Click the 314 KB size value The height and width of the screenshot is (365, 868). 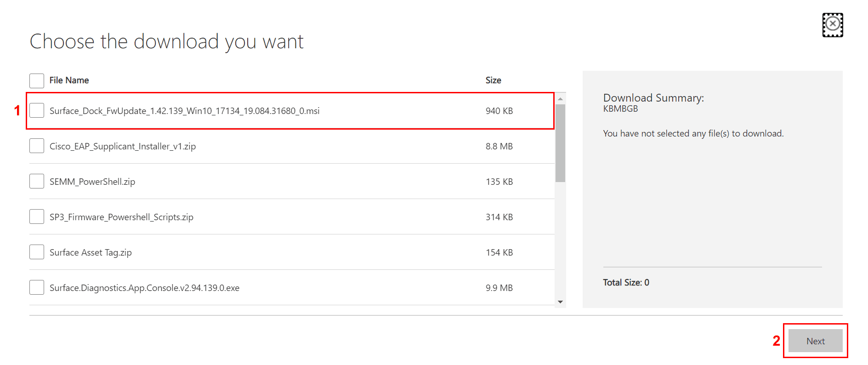(x=499, y=217)
